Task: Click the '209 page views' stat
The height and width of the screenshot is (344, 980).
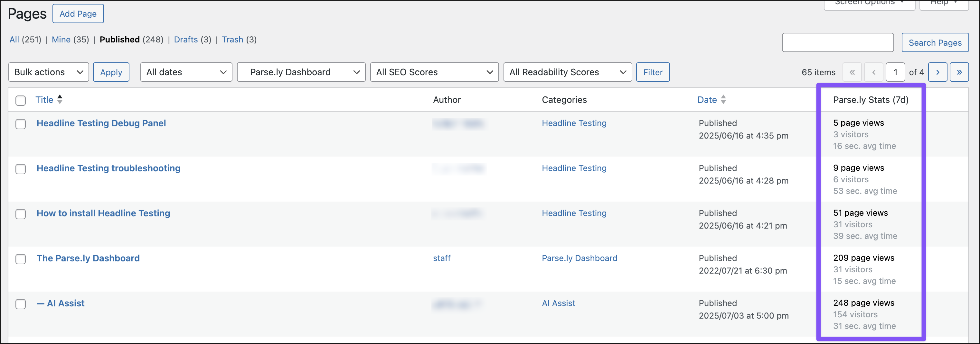Action: (x=863, y=258)
